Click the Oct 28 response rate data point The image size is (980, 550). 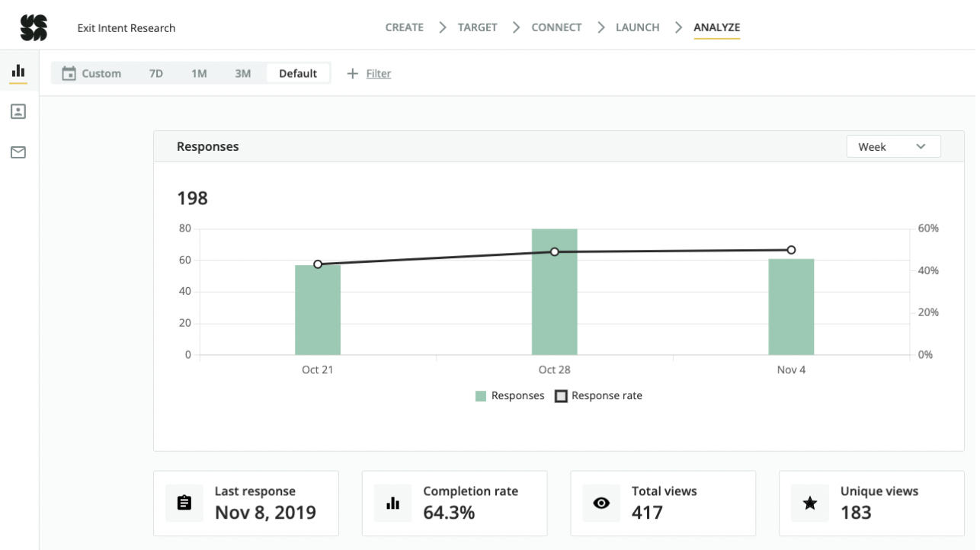[555, 251]
